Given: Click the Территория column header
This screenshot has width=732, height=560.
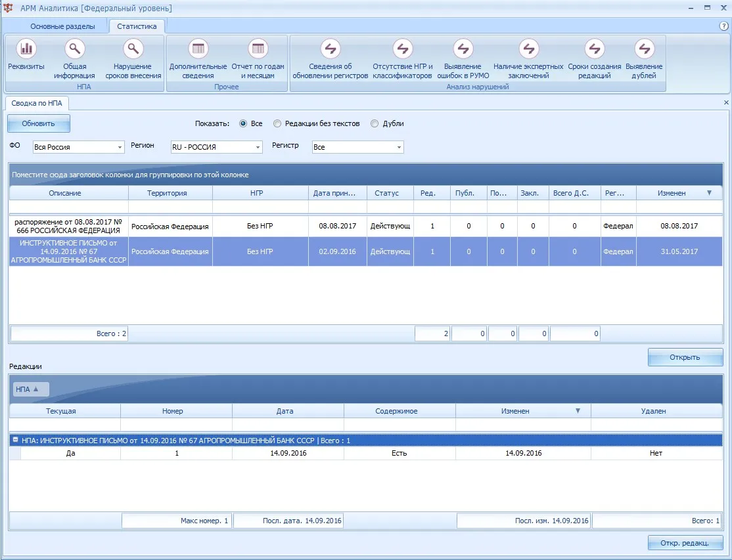Looking at the screenshot, I should coord(170,193).
